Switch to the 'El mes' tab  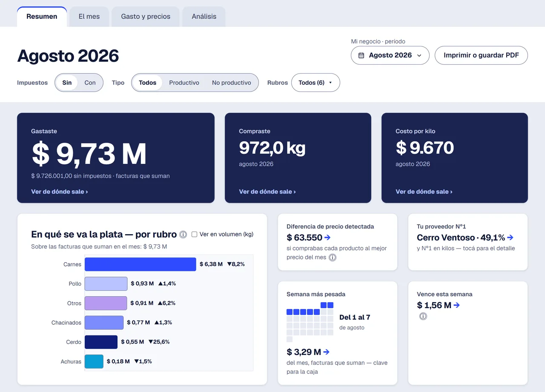(89, 17)
